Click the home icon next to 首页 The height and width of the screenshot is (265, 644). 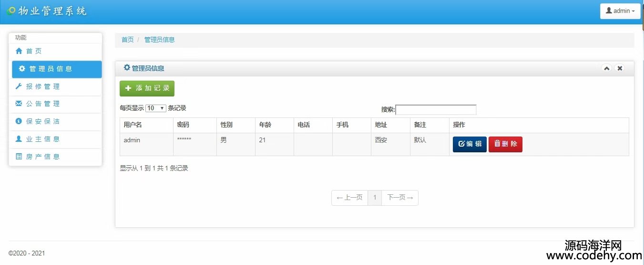tap(19, 51)
